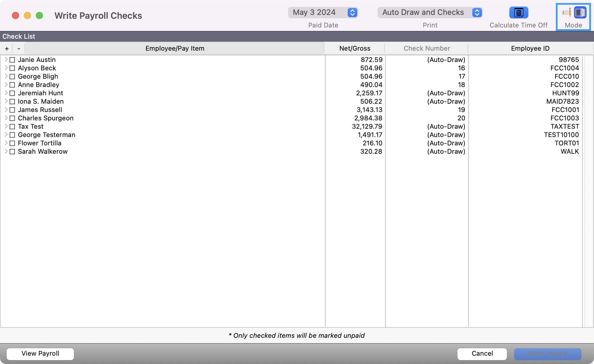Select the safe/vault mode icon
Image resolution: width=594 pixels, height=364 pixels.
(580, 13)
